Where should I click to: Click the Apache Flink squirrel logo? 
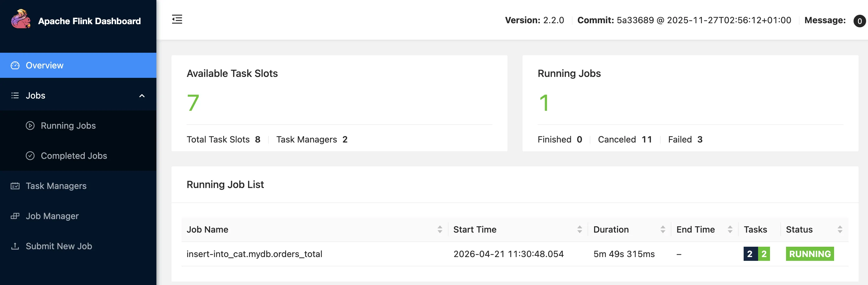point(21,19)
